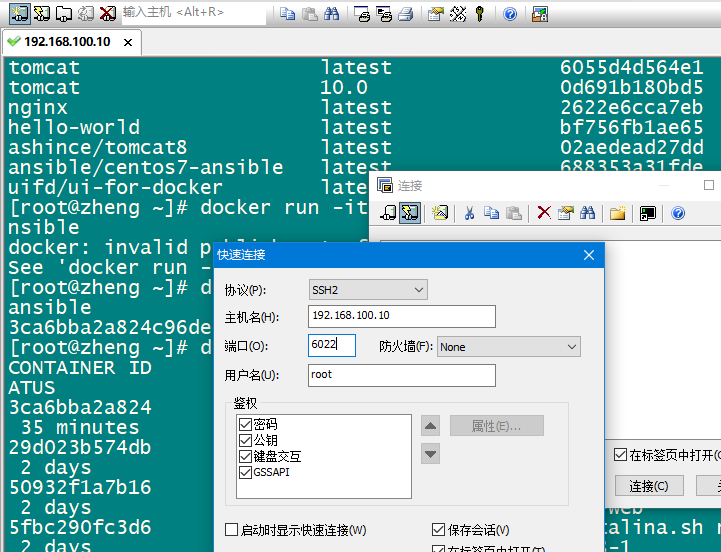Open Find binoculars in main toolbar
Image resolution: width=721 pixels, height=552 pixels.
[332, 14]
